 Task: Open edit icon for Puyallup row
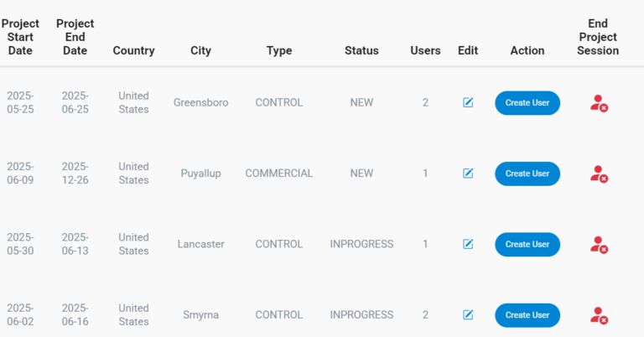pyautogui.click(x=468, y=174)
